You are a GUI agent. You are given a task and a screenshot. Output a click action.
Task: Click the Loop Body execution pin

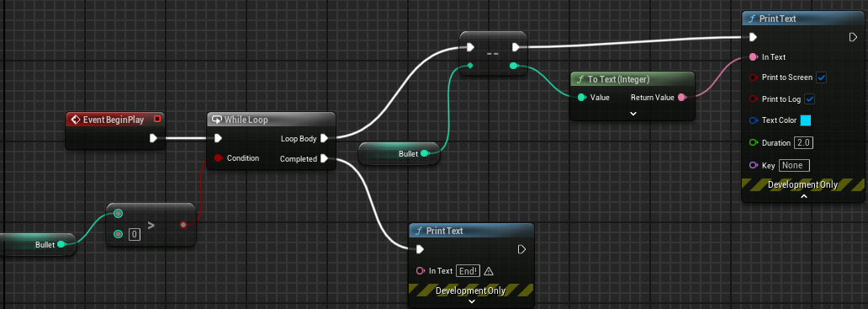coord(325,138)
